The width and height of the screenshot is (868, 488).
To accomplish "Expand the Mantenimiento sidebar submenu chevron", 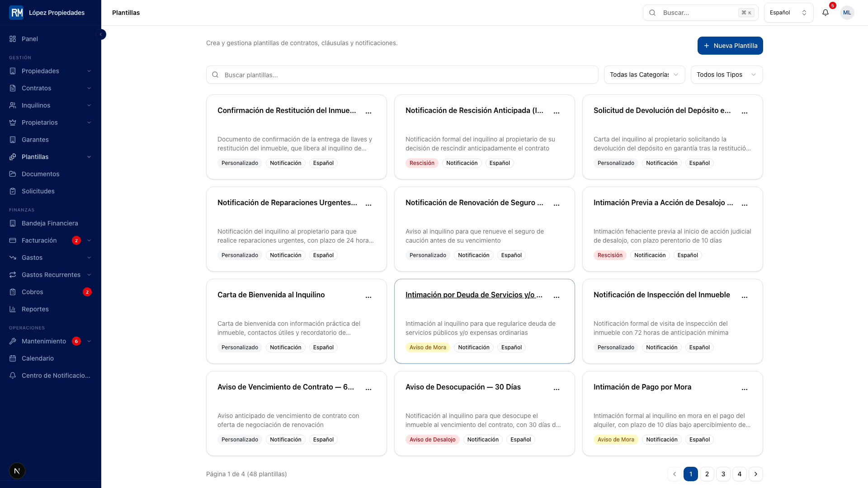I will pyautogui.click(x=89, y=341).
